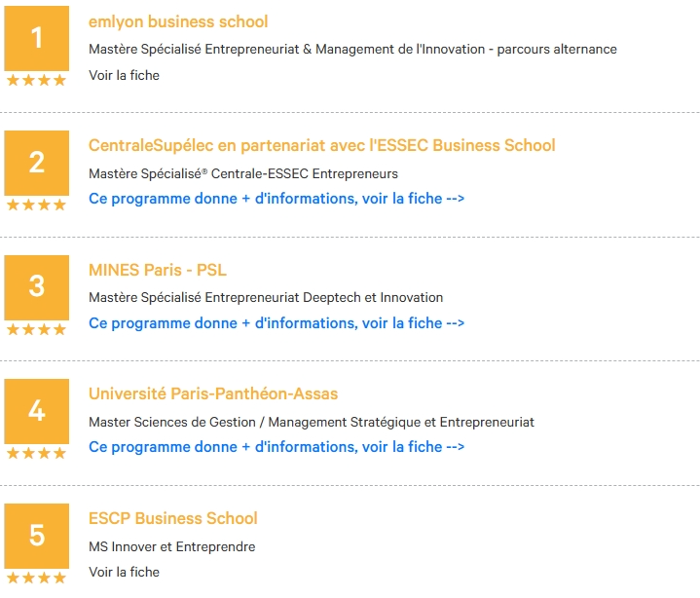The image size is (700, 598).
Task: Click blue info link under Entrepreneuriat Deeptech
Action: click(276, 323)
